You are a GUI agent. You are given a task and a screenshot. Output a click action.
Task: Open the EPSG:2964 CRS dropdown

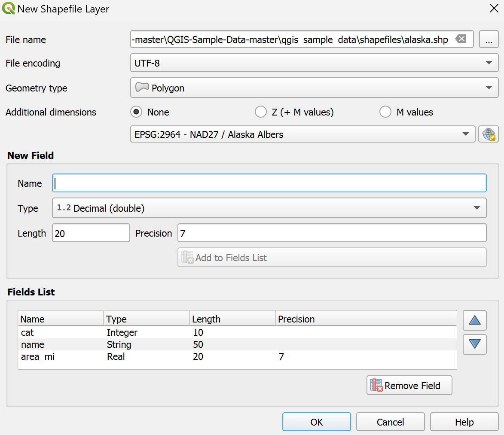[302, 134]
